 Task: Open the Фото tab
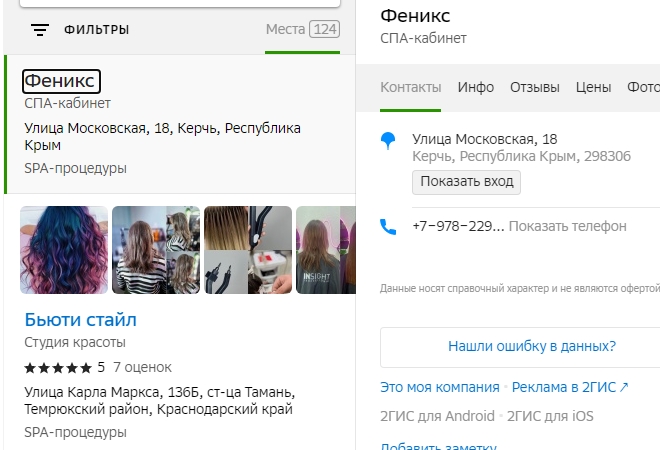643,87
